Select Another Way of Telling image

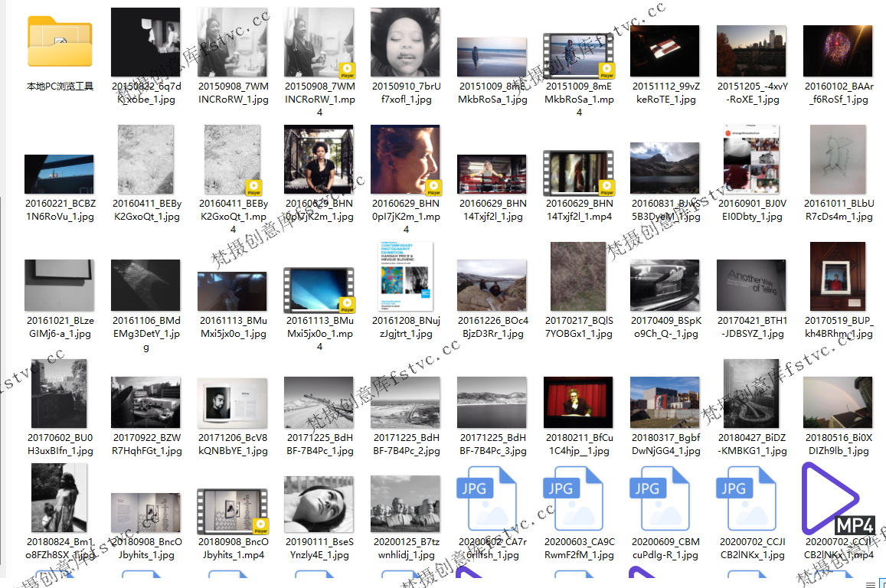point(751,286)
